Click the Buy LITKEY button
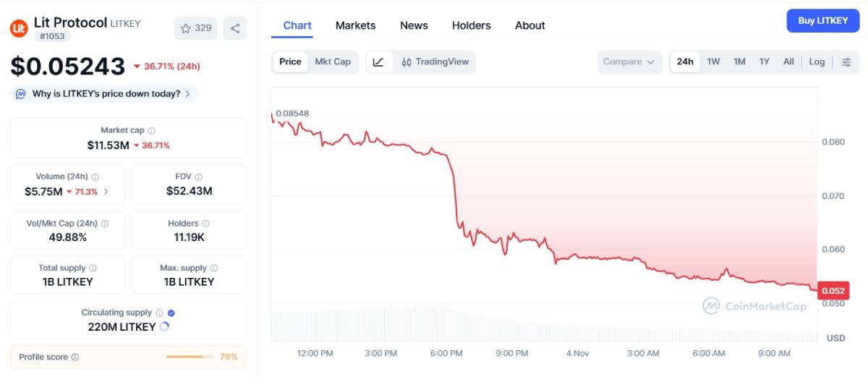The width and height of the screenshot is (868, 377). click(822, 21)
